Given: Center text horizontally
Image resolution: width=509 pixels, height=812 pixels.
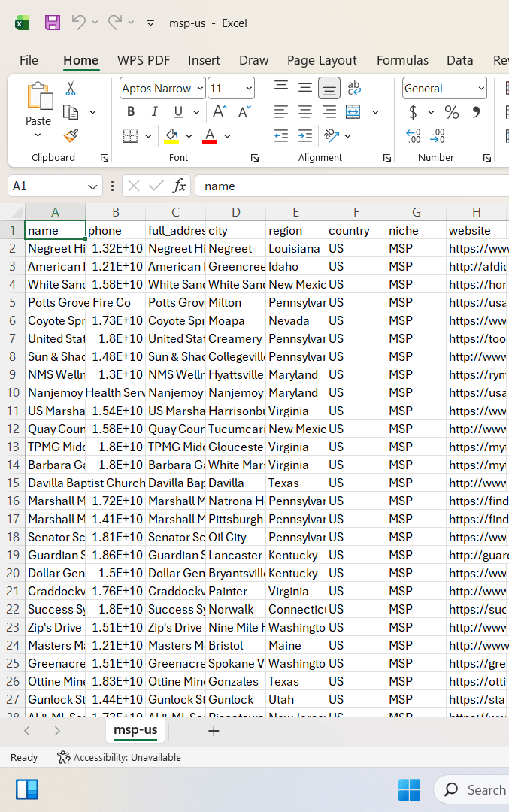Looking at the screenshot, I should pyautogui.click(x=305, y=112).
